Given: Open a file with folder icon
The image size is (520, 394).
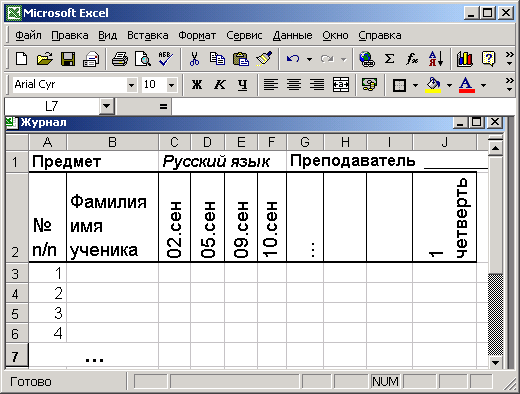Looking at the screenshot, I should click(x=45, y=59).
